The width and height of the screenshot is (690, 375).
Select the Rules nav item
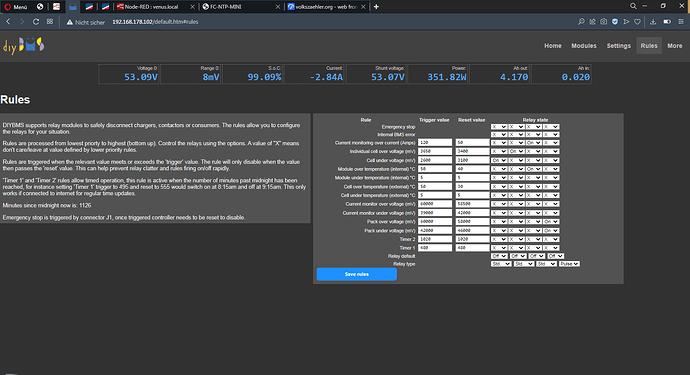649,46
